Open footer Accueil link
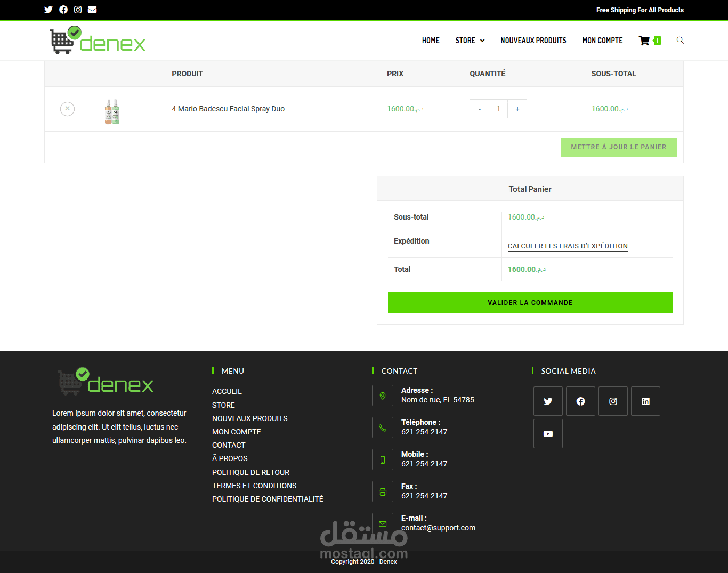 click(x=227, y=391)
